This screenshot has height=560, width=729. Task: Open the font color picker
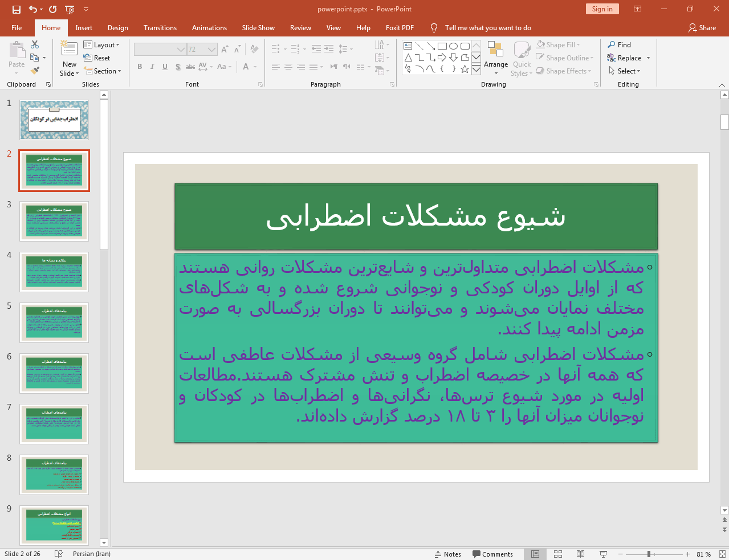(246, 67)
